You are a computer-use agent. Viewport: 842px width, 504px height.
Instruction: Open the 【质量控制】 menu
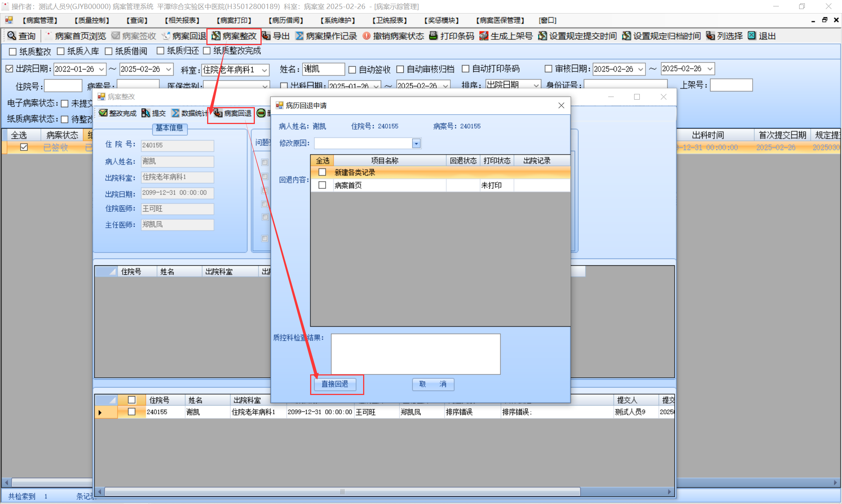(x=92, y=20)
